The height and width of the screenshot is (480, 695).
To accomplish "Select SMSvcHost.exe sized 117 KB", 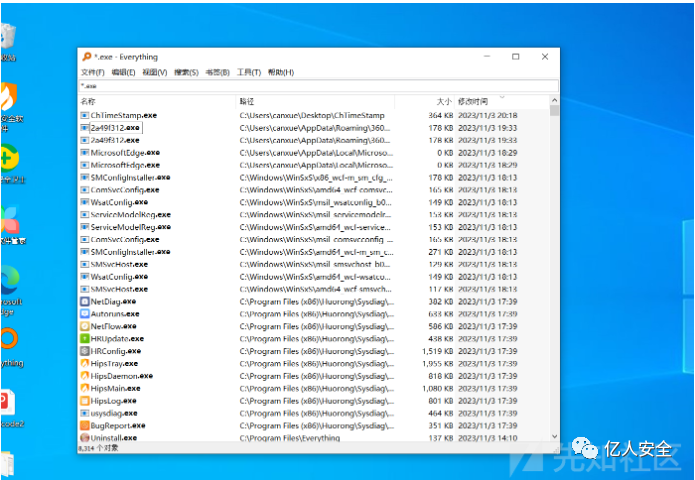I will pyautogui.click(x=119, y=289).
